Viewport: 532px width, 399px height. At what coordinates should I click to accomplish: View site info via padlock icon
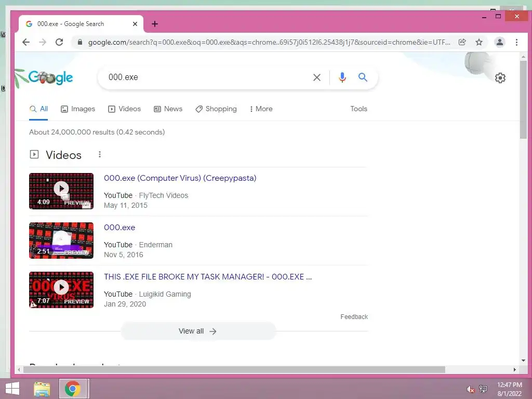pos(79,42)
